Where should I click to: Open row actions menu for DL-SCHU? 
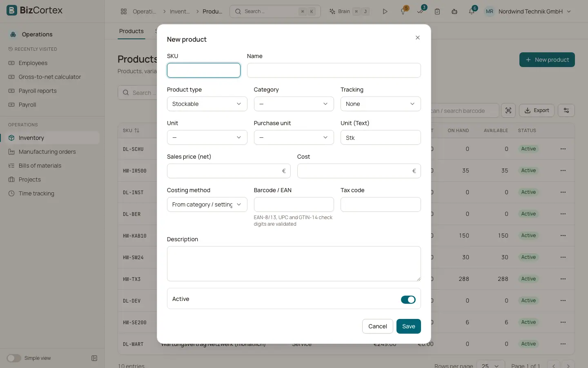click(563, 149)
